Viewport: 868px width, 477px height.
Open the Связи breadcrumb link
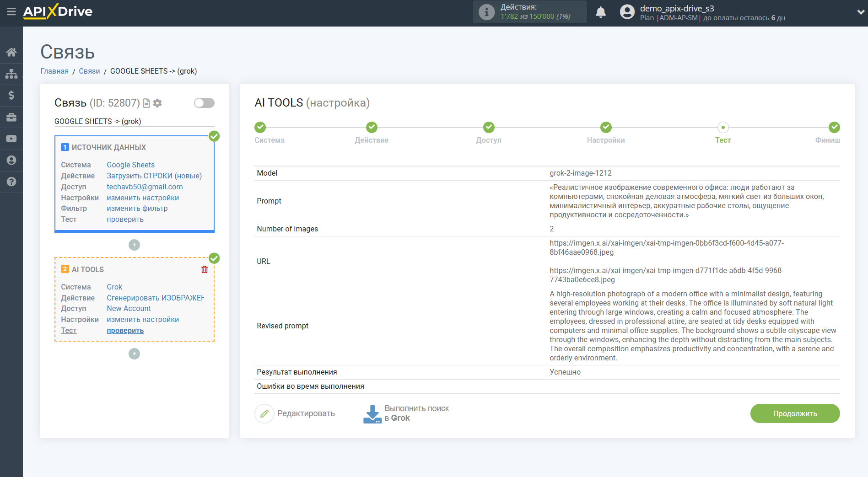click(89, 71)
